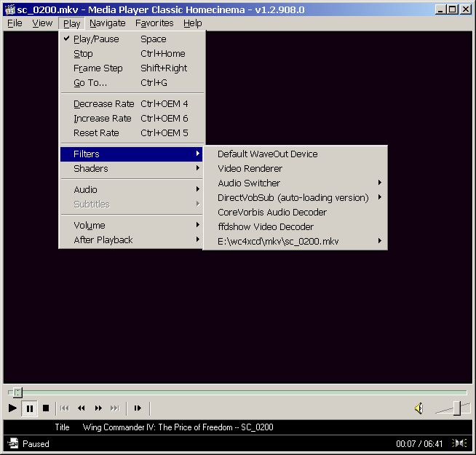Select Go To... from Play menu

tap(90, 83)
